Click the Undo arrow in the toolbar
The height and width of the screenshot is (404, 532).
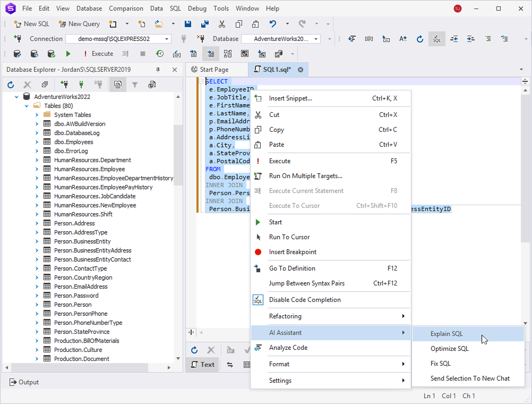(273, 24)
